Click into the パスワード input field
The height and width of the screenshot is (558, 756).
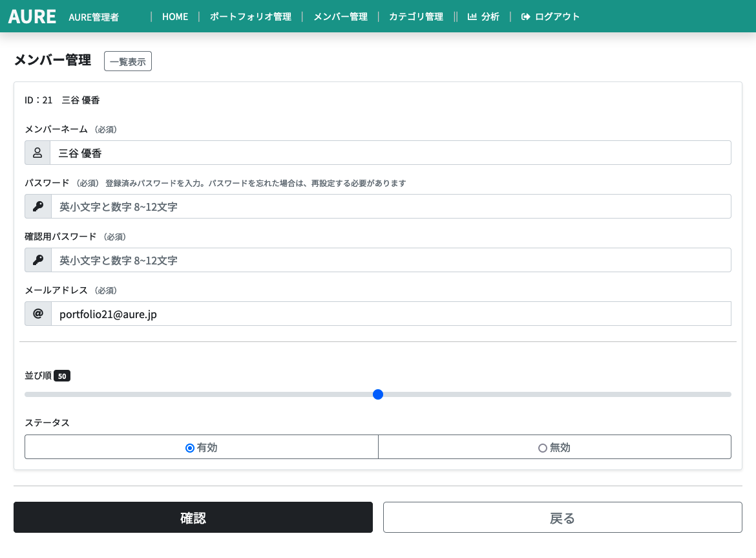pos(390,207)
